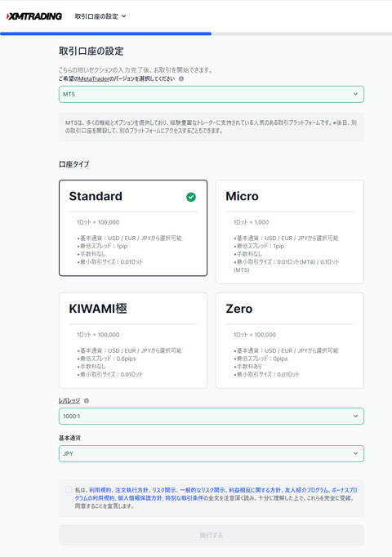Screen dimensions: 392x557
Task: Click the Zero card text 最低スプレッド：0pips
Action: [262, 359]
